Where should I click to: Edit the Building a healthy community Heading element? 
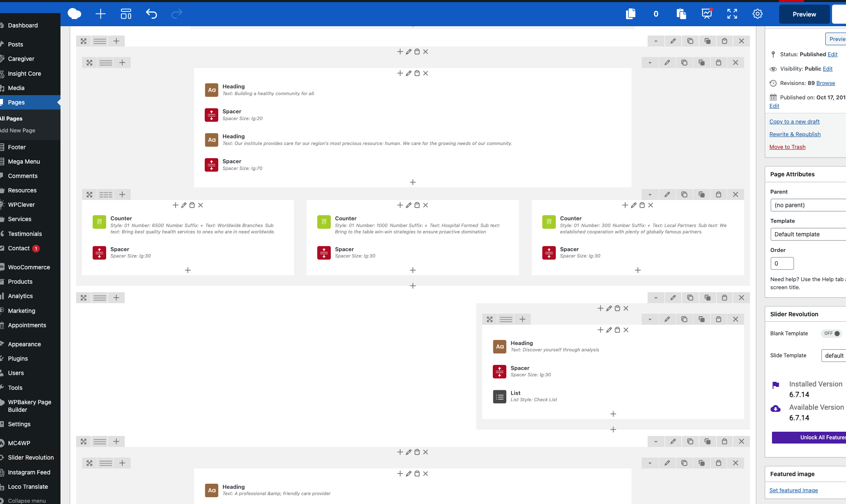click(212, 90)
